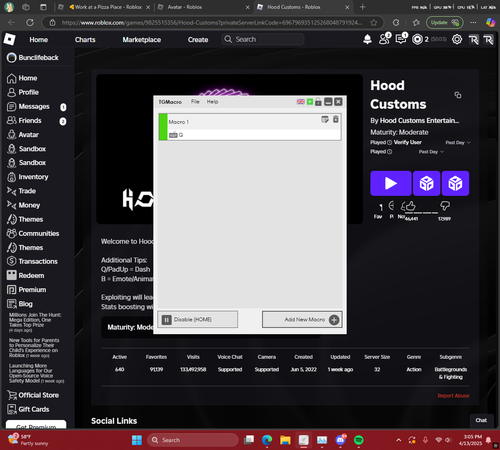Click the browser Update button
Screen dimensions: 500x450
tap(444, 23)
